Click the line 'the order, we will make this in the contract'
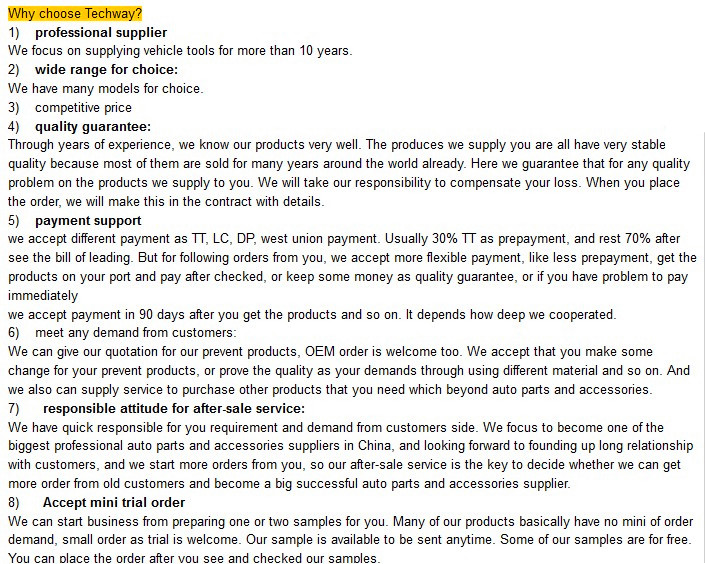This screenshot has width=705, height=564. [166, 201]
